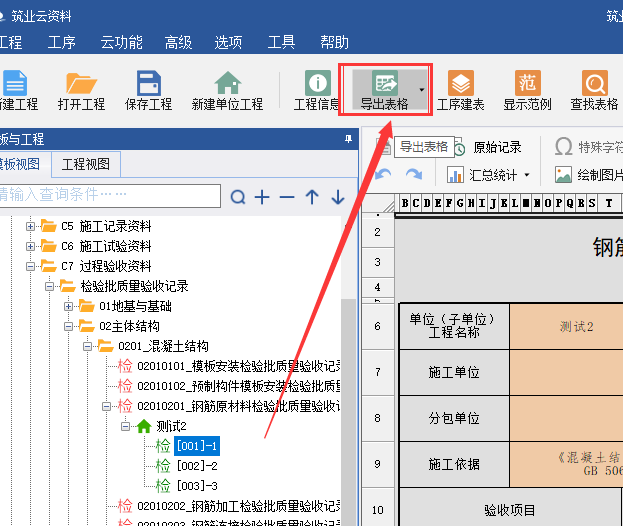This screenshot has height=526, width=623.
Task: Click the search magnifier icon beside the query box
Action: coord(238,197)
